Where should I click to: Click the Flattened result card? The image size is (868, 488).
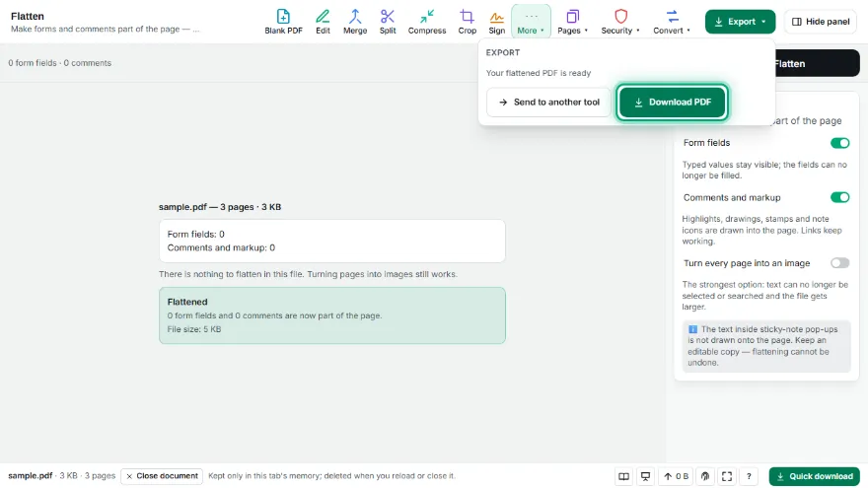click(332, 315)
